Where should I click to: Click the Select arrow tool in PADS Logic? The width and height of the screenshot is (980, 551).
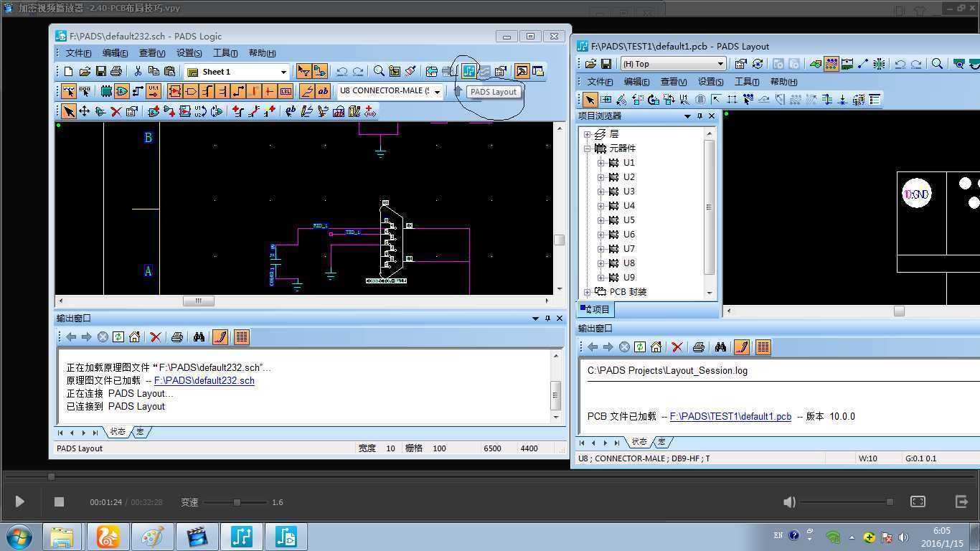(x=68, y=111)
